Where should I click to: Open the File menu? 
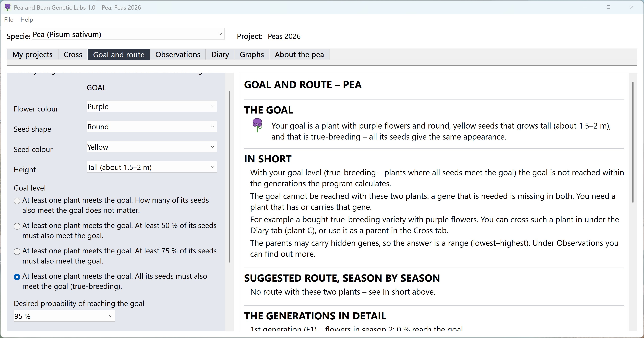pos(9,19)
